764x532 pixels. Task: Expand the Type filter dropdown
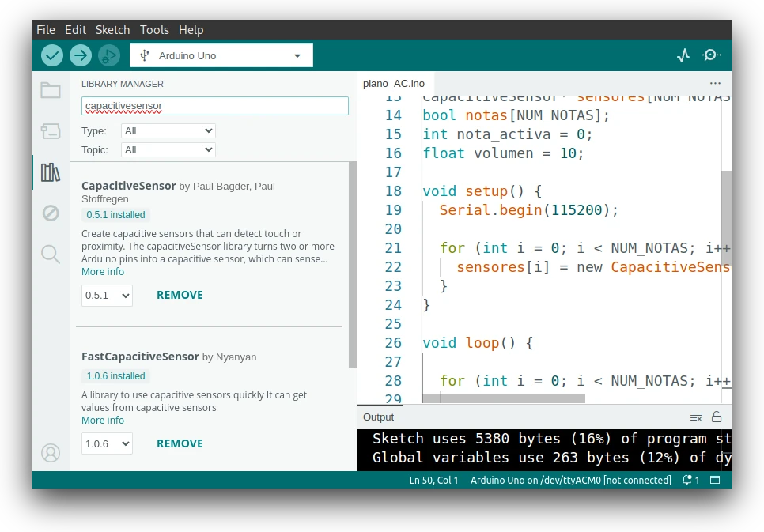(168, 130)
